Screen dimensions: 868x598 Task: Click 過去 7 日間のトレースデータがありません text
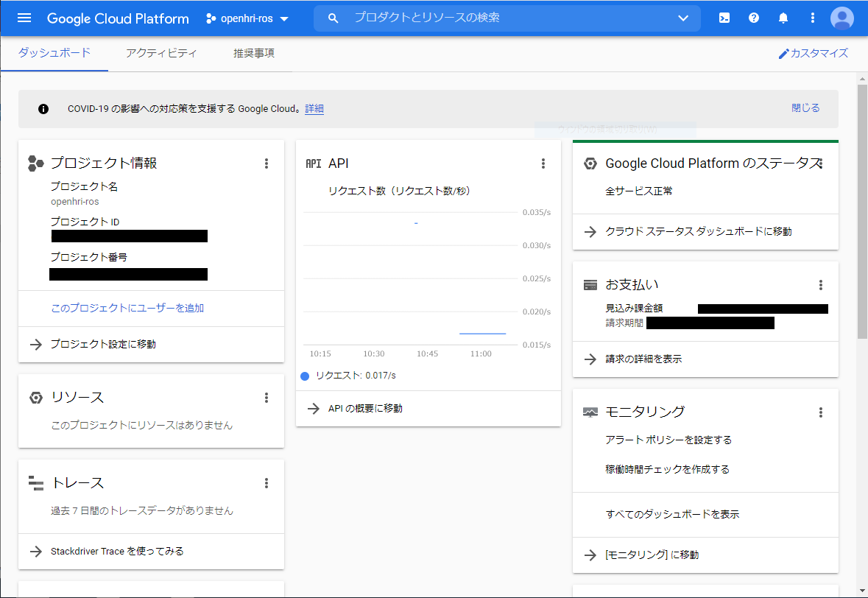point(141,511)
